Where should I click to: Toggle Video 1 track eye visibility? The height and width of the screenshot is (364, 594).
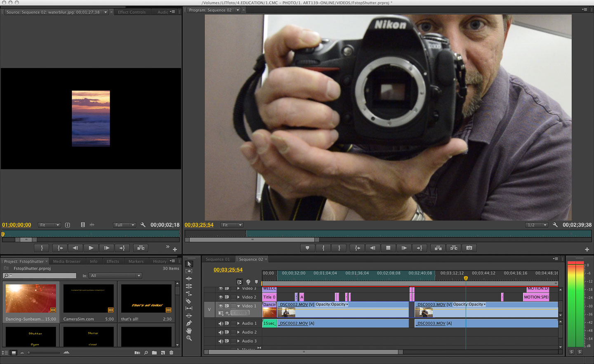221,306
